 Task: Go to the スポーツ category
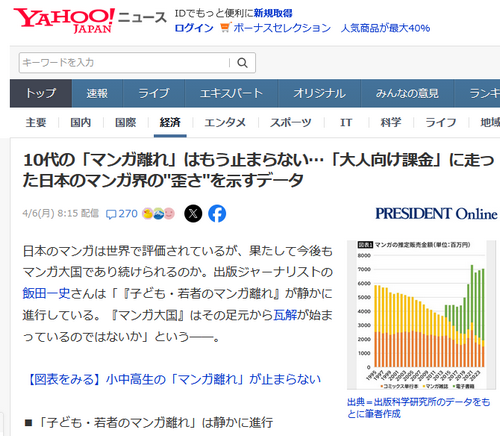(x=290, y=122)
